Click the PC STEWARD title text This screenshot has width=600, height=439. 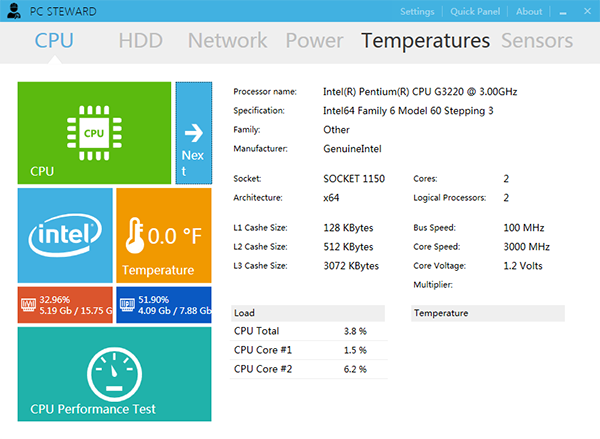(x=63, y=11)
